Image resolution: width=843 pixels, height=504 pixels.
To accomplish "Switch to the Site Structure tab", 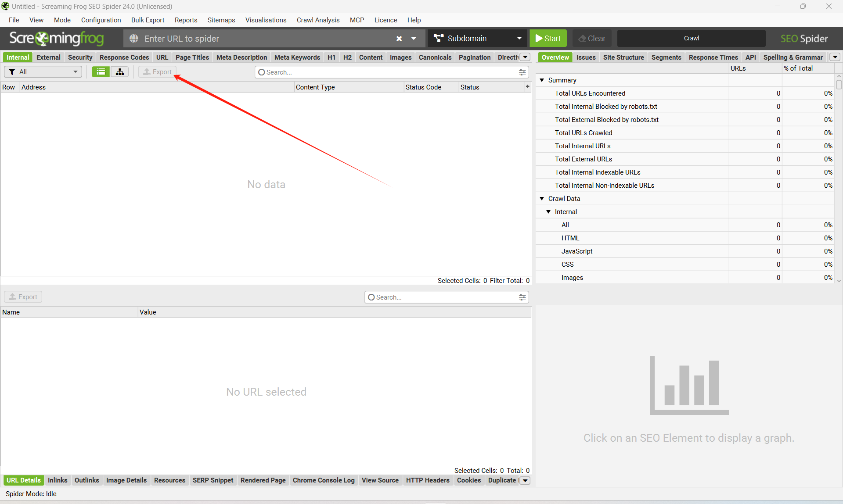I will click(623, 57).
